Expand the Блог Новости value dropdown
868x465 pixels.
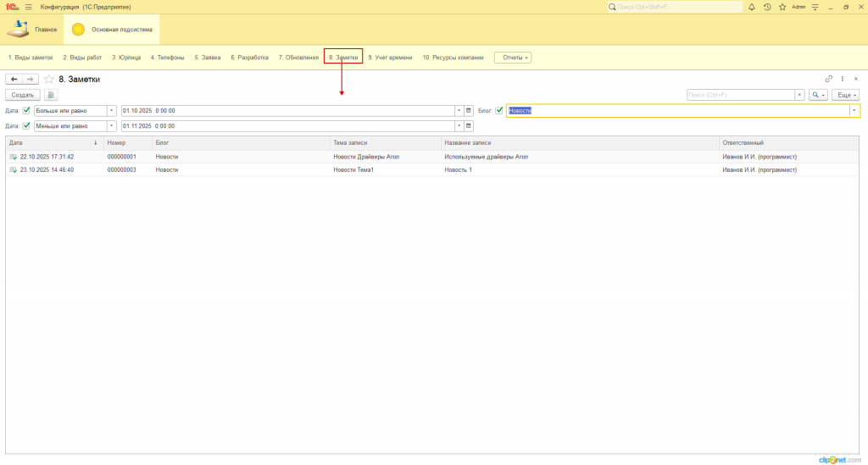point(854,111)
